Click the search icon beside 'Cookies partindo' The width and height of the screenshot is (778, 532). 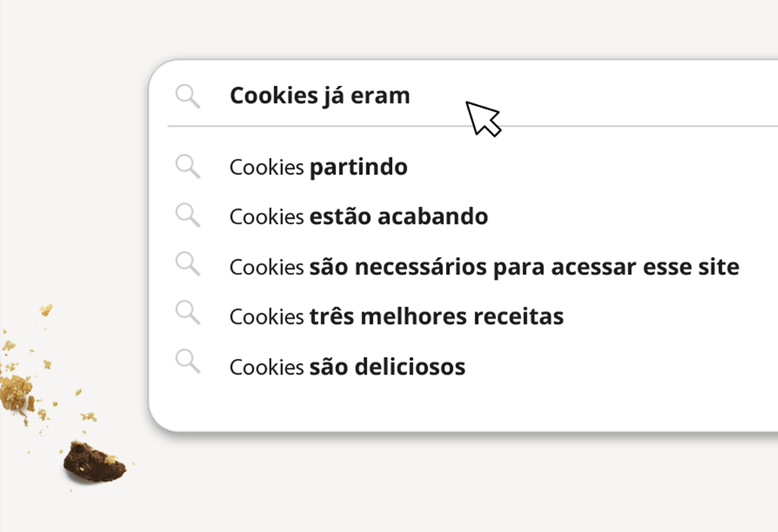188,166
